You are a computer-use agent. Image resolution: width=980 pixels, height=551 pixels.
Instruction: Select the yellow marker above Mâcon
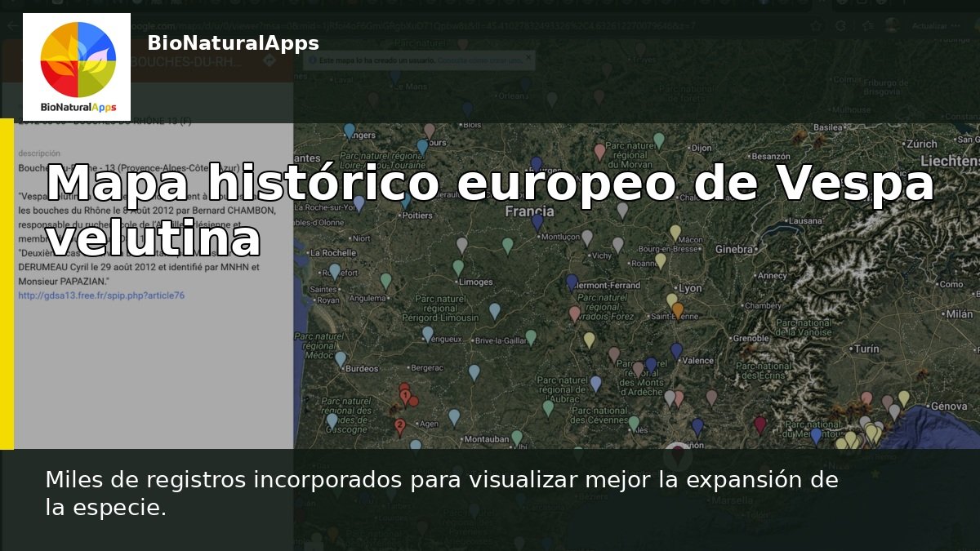(675, 233)
